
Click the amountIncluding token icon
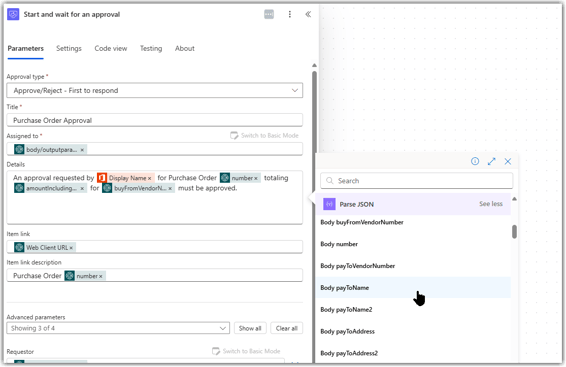click(x=19, y=188)
